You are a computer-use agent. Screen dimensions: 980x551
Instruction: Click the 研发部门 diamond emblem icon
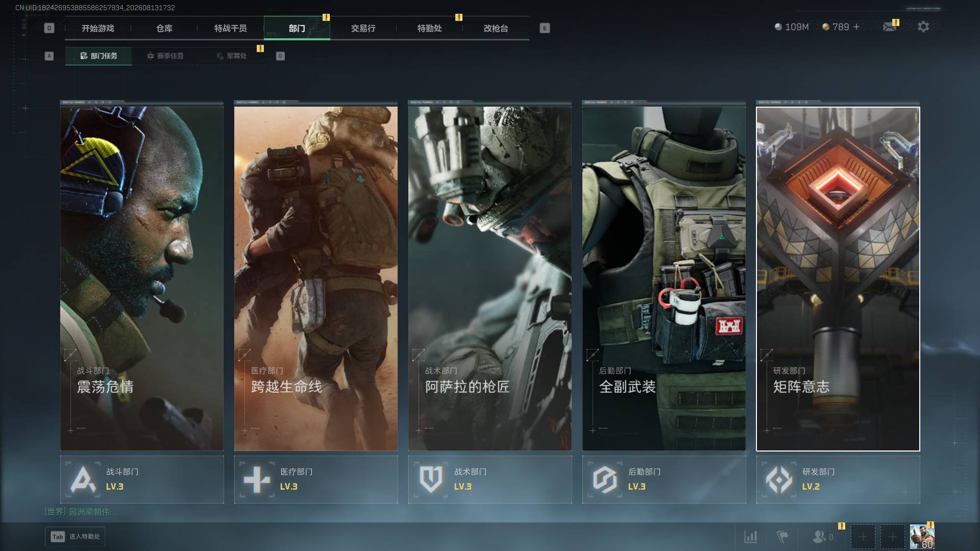tap(779, 480)
